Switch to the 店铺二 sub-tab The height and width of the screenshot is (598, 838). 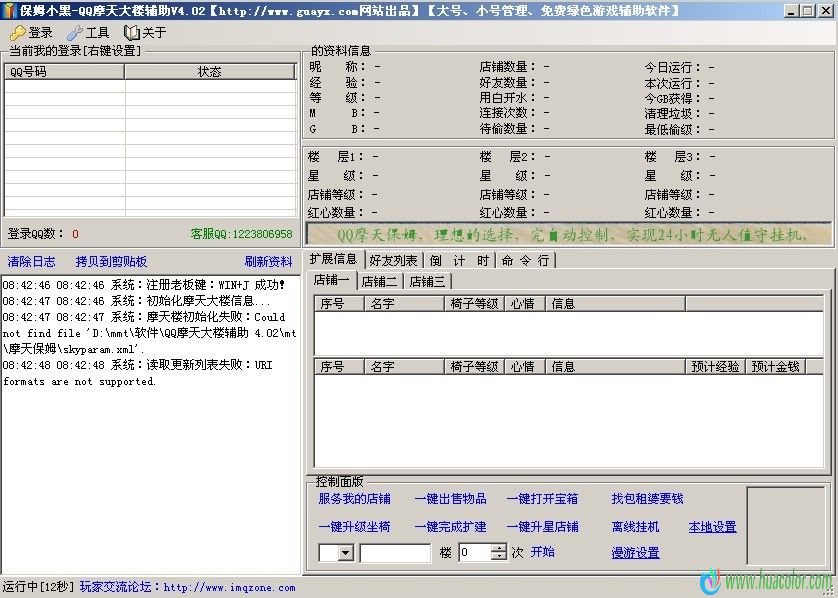[x=379, y=281]
